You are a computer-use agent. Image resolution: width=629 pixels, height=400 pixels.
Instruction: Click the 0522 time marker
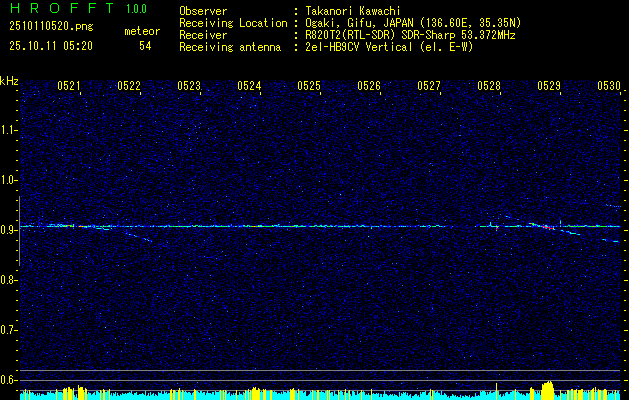coord(129,85)
